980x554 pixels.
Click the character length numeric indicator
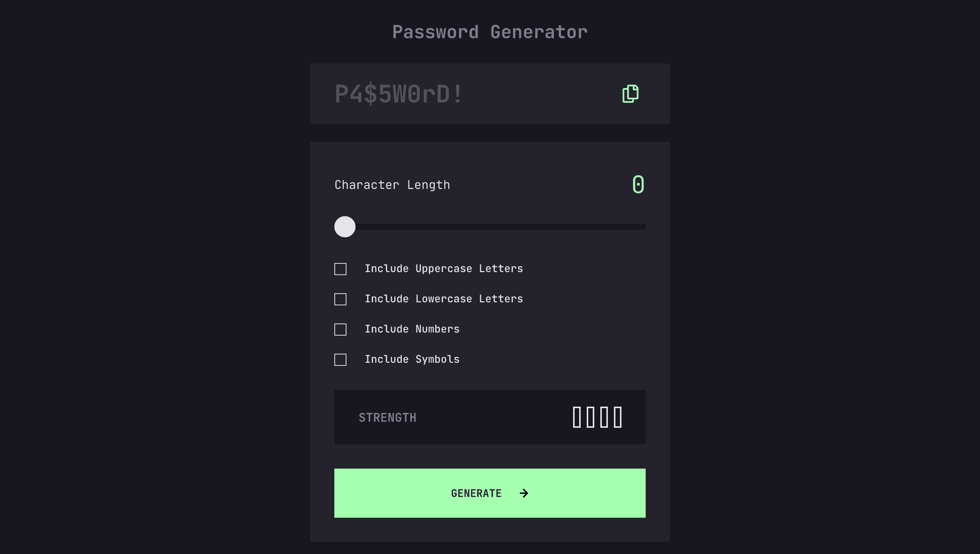(637, 184)
